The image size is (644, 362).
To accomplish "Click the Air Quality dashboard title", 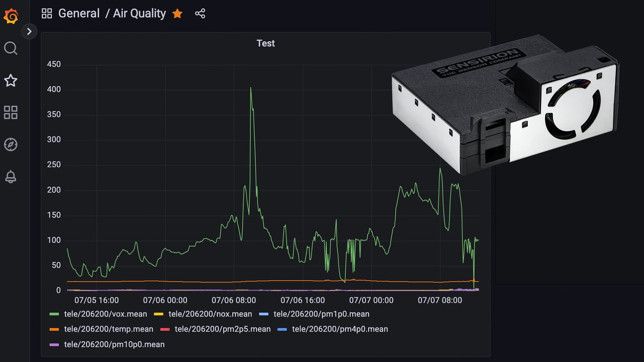I will click(x=139, y=13).
